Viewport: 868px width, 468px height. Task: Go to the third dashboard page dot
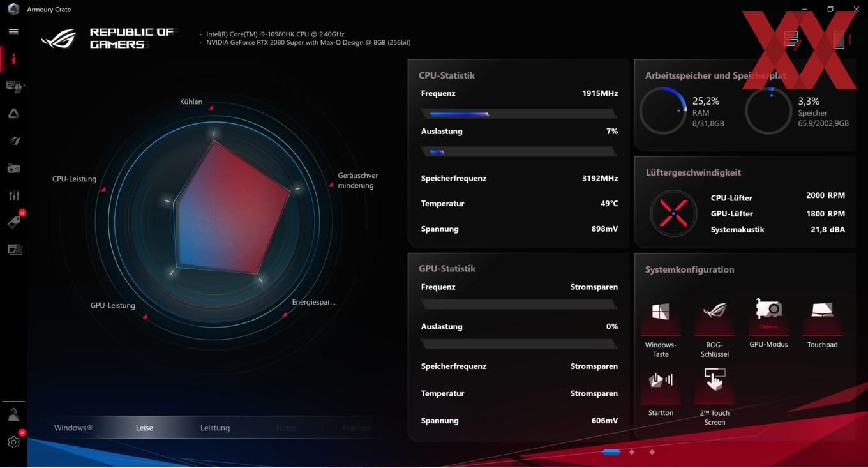pyautogui.click(x=652, y=452)
